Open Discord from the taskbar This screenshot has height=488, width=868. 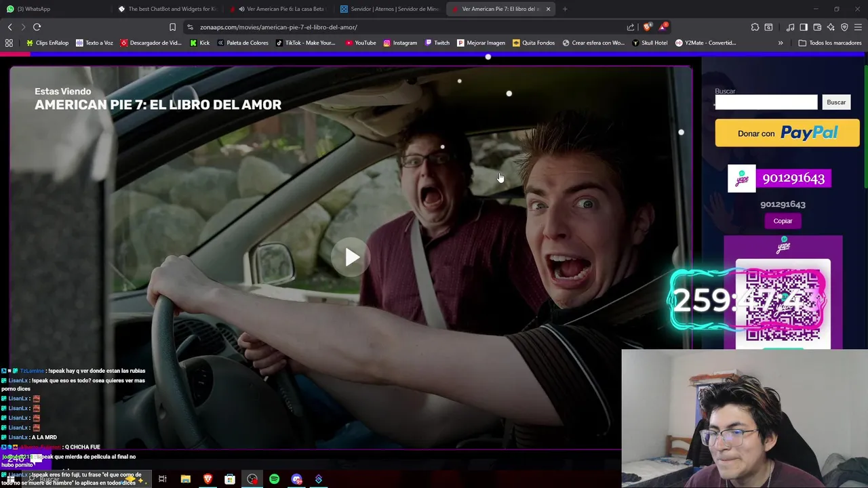[x=296, y=479]
